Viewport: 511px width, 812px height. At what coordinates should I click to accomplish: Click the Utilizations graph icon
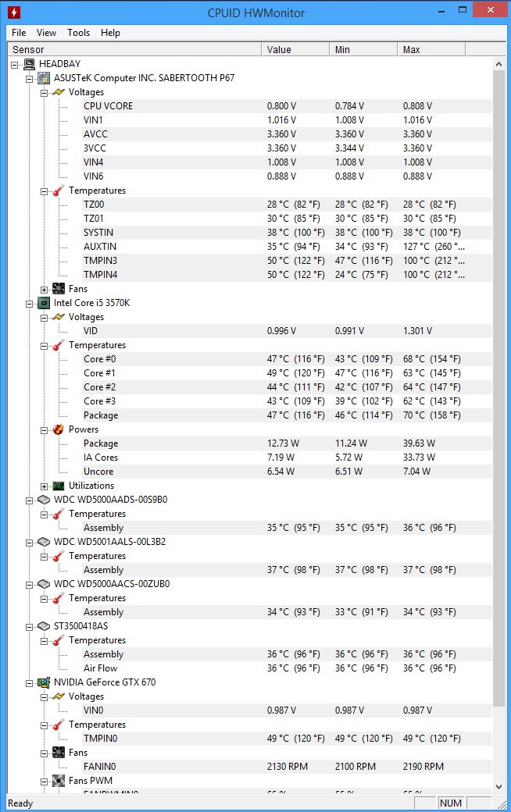[x=59, y=486]
